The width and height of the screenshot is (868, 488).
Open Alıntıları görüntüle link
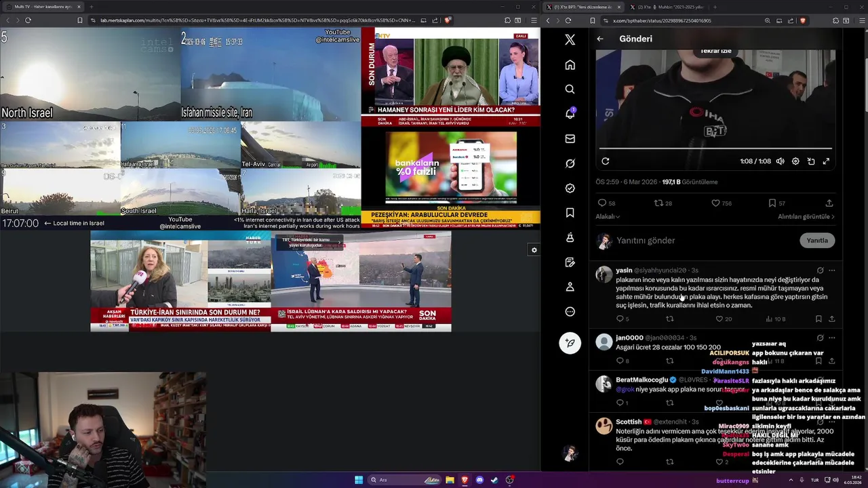[x=806, y=217]
